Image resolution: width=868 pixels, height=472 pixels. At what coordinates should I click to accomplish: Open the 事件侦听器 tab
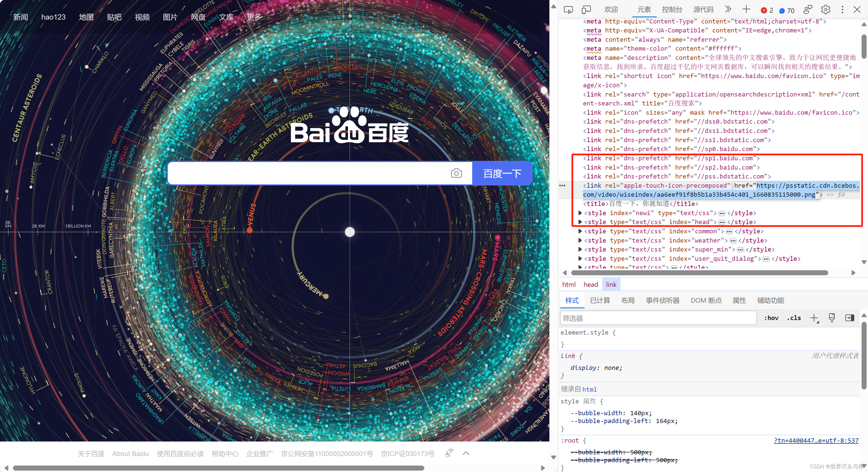(x=662, y=300)
